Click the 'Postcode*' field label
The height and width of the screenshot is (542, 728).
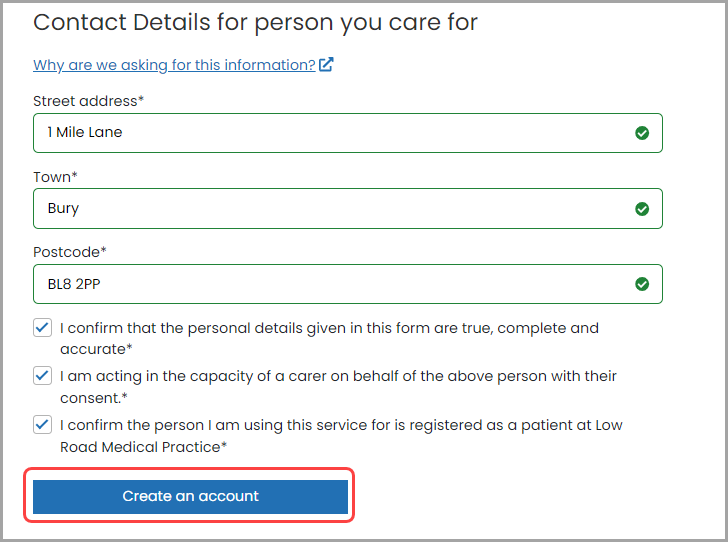[70, 252]
